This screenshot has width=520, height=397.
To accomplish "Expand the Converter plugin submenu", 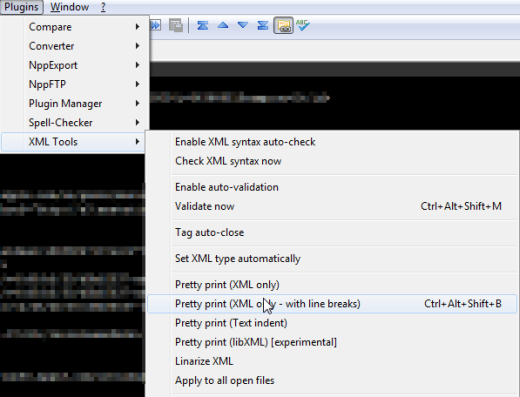I will [74, 46].
